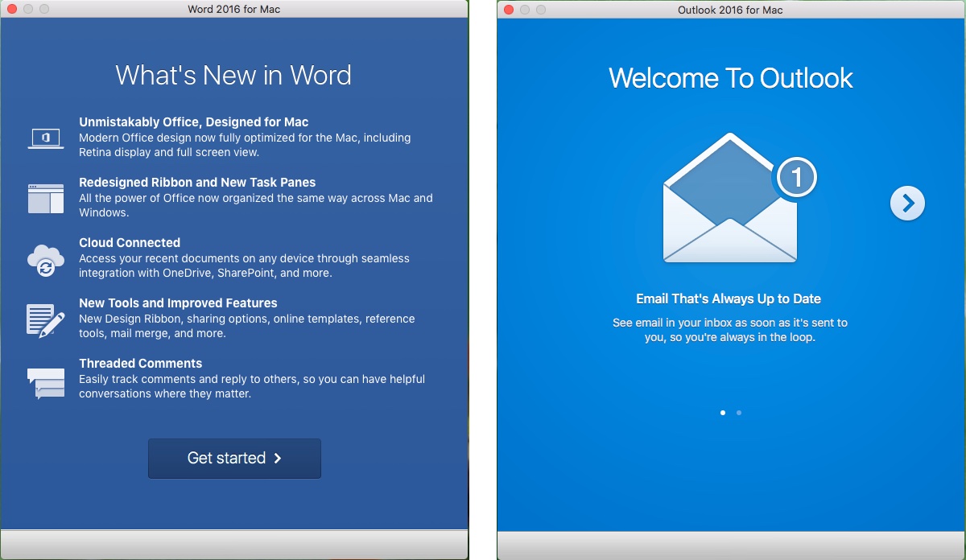Click the 'All the power of Office' description
Viewport: 966px width, 560px height.
(x=256, y=205)
